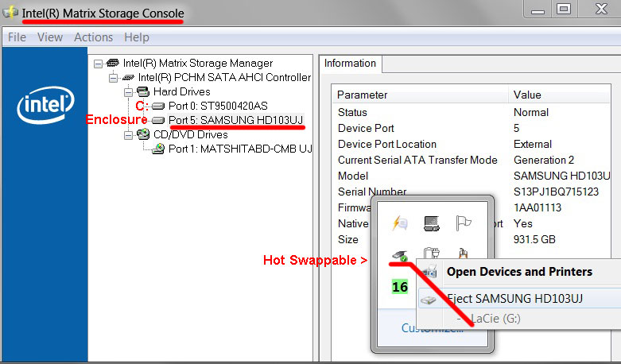Click the Status parameter cell

point(352,112)
